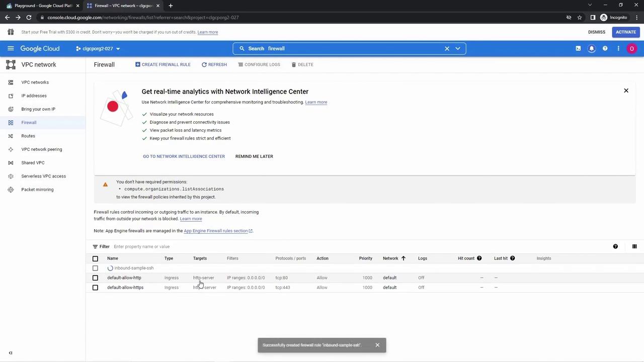
Task: Reload the page in the browser
Action: pyautogui.click(x=29, y=18)
